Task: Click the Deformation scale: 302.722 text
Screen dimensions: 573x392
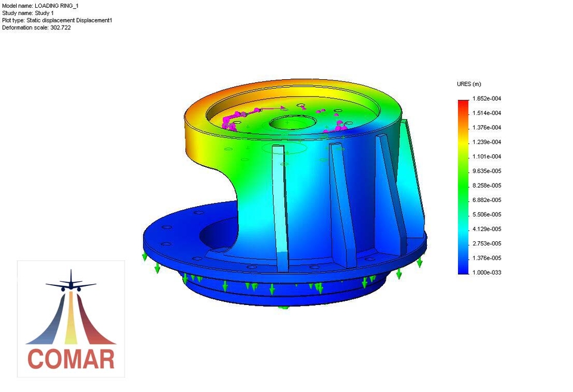Action: 36,28
